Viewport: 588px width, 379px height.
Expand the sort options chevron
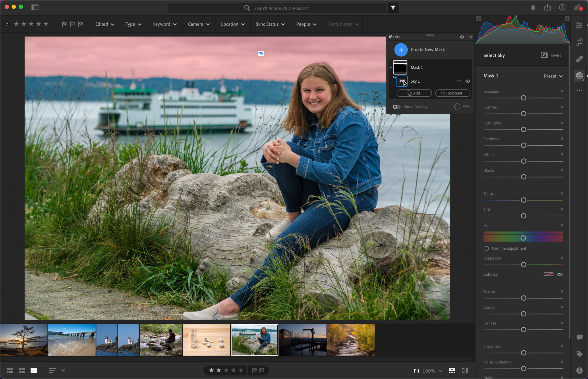tap(63, 370)
